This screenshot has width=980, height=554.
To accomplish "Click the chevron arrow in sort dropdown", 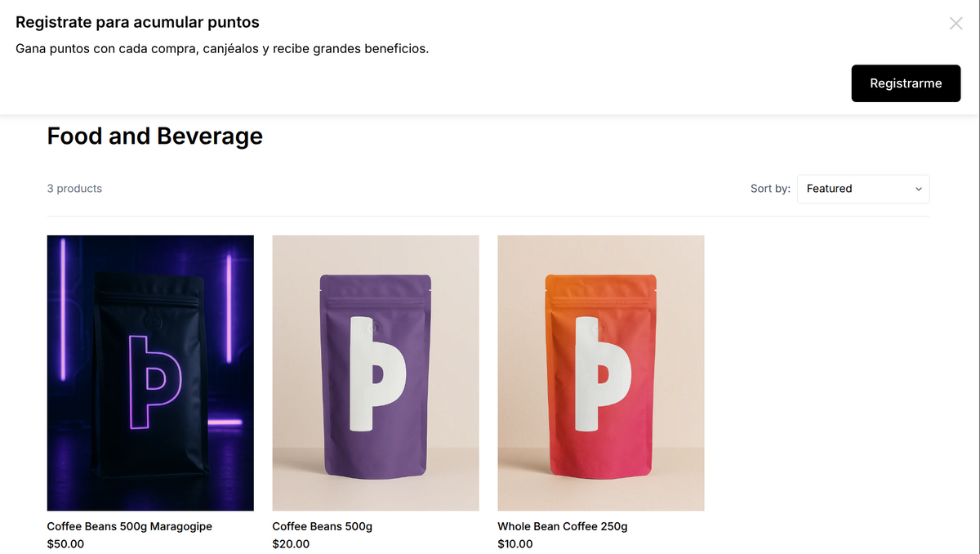I will tap(919, 190).
